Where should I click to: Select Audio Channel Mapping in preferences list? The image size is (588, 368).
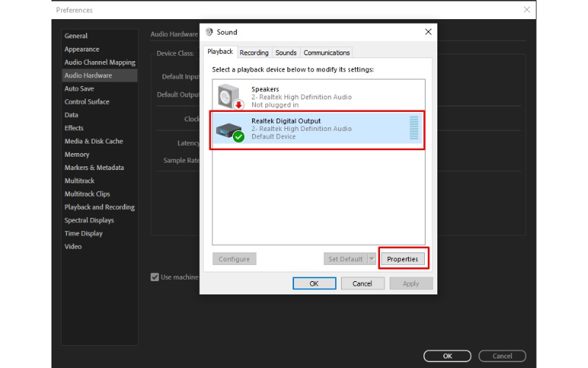[x=100, y=63]
